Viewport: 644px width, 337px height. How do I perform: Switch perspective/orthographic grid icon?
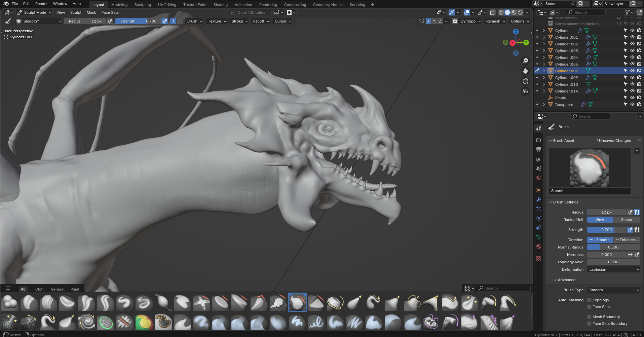pyautogui.click(x=525, y=91)
